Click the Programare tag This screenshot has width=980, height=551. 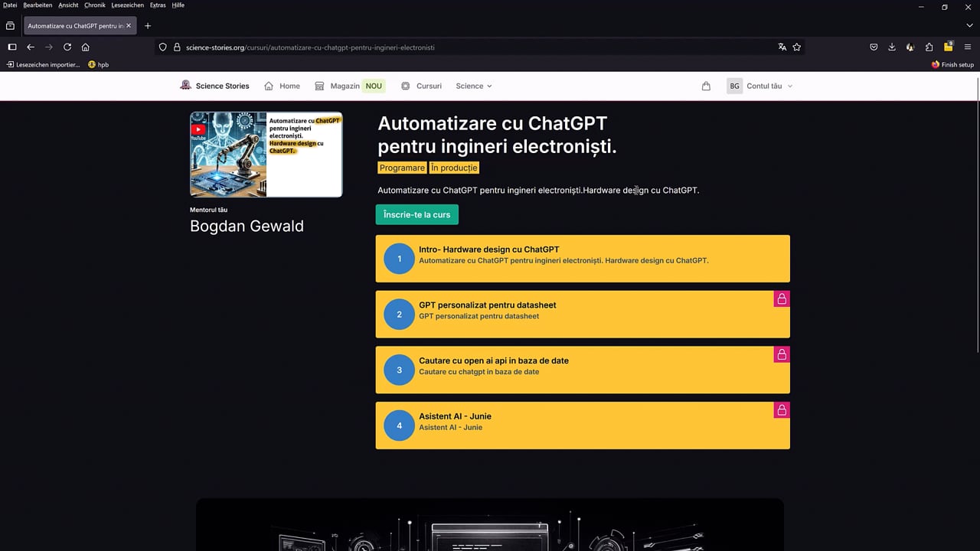pos(402,168)
